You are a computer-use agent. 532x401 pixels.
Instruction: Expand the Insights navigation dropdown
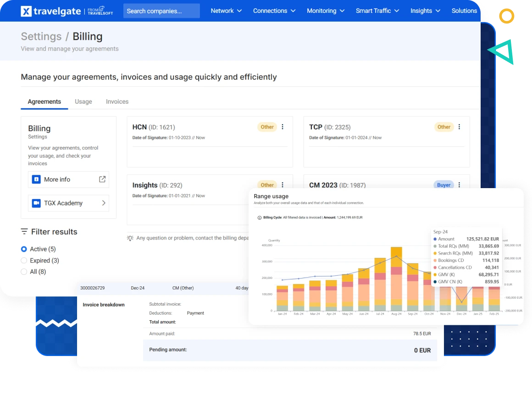[x=425, y=11]
